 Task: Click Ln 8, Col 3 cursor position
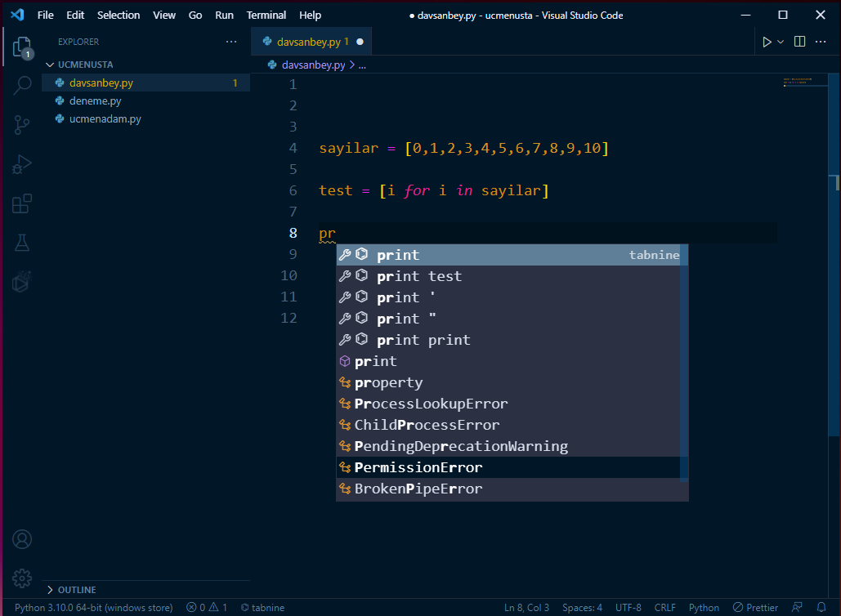pos(526,608)
